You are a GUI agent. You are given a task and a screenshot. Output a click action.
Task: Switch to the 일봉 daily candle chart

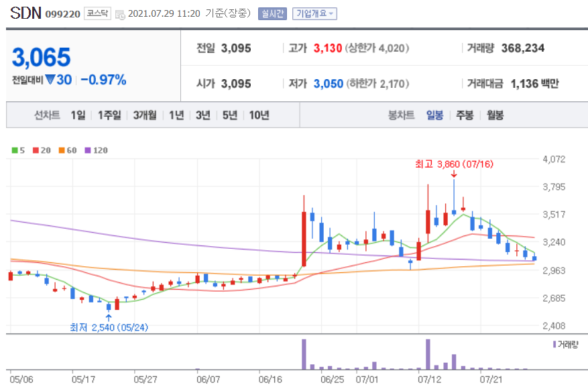click(x=434, y=115)
